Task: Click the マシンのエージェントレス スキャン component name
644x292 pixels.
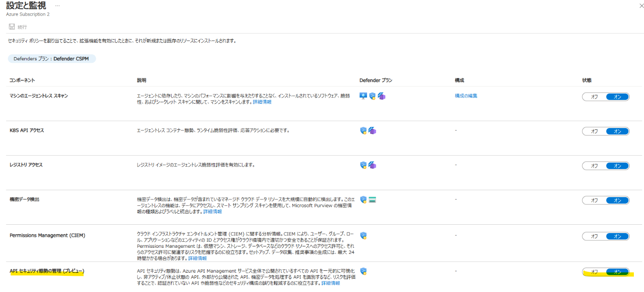Action: point(39,96)
